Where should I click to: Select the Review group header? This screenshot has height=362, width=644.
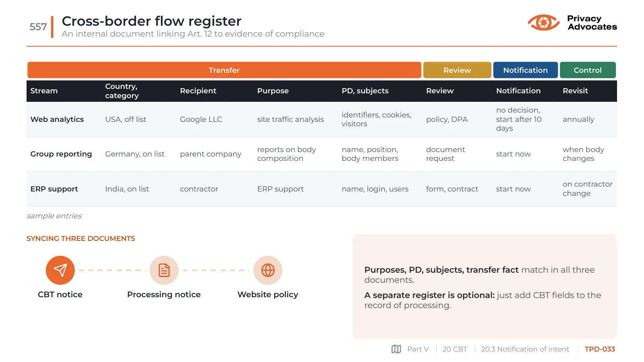tap(457, 70)
